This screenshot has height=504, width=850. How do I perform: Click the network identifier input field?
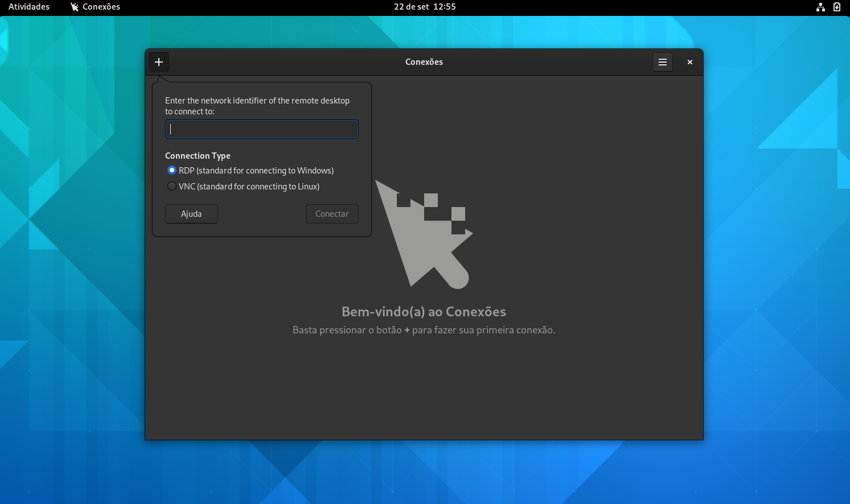click(261, 129)
